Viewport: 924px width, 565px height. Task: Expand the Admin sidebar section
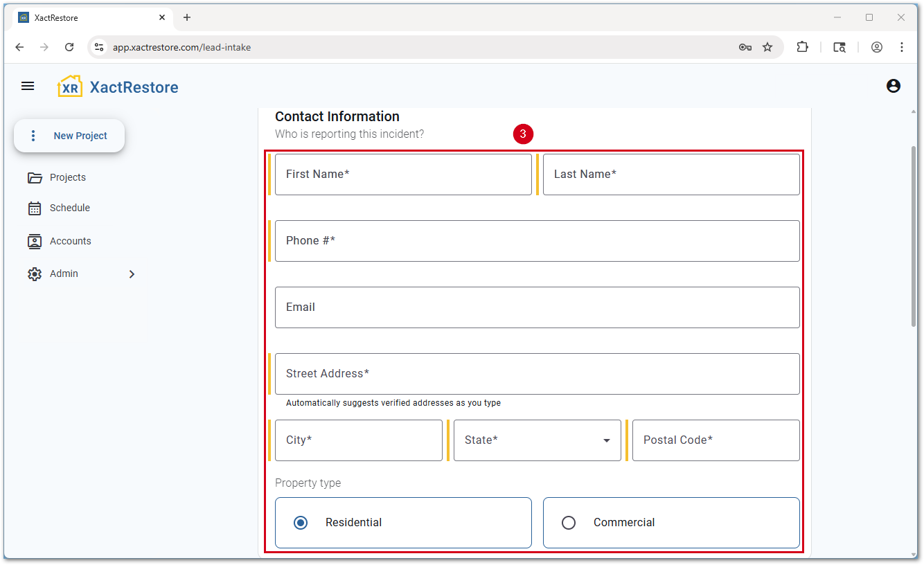(132, 273)
